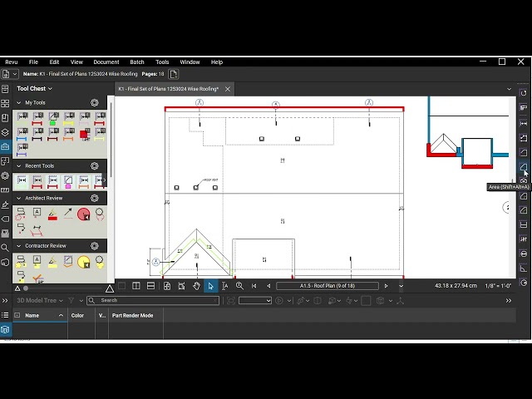This screenshot has width=532, height=399.
Task: Select the properties panel icon in left sidebar
Action: coord(5,175)
